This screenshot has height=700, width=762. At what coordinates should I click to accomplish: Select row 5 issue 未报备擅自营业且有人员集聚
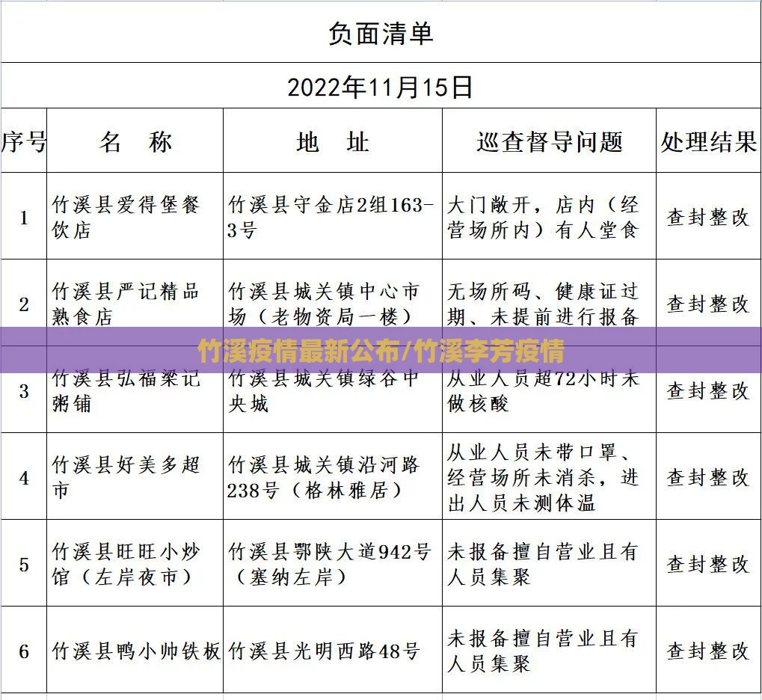tap(549, 563)
